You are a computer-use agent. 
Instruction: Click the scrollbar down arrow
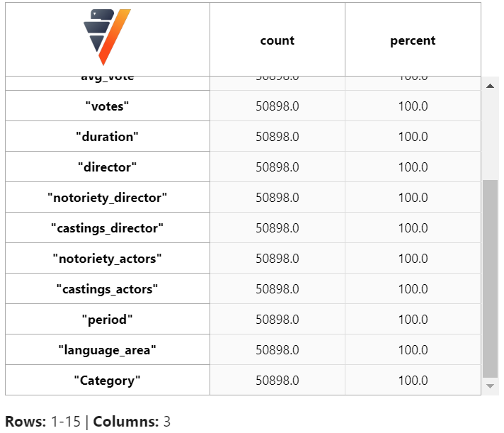point(490,386)
